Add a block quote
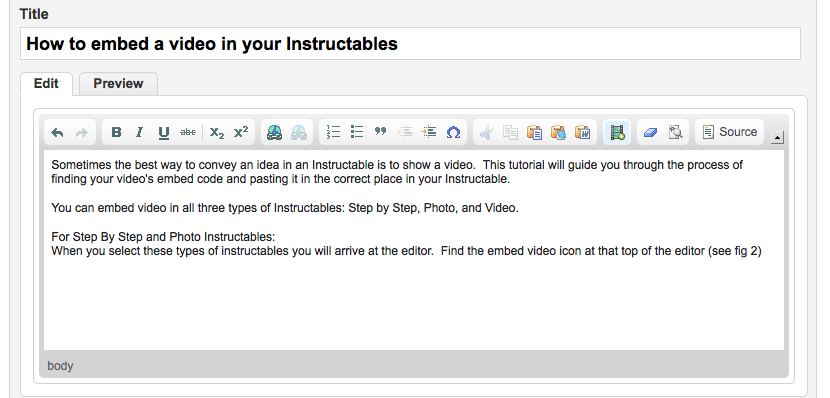This screenshot has height=398, width=830. coord(381,132)
